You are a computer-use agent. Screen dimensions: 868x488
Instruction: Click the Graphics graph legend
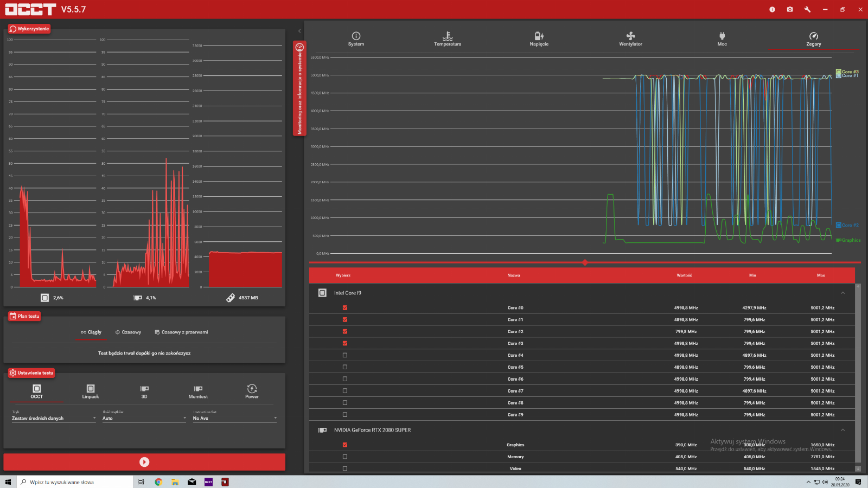coord(848,240)
